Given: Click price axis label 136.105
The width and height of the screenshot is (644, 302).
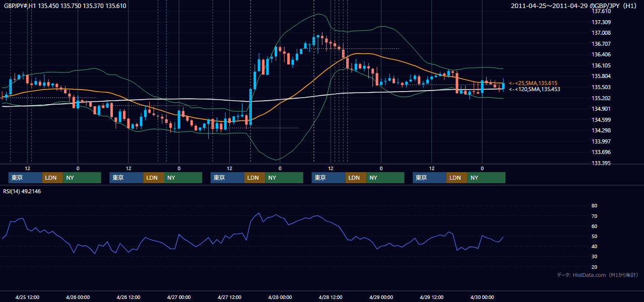Looking at the screenshot, I should tap(601, 65).
